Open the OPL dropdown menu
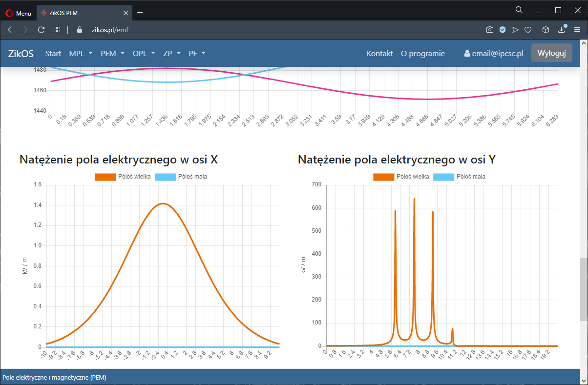 144,54
